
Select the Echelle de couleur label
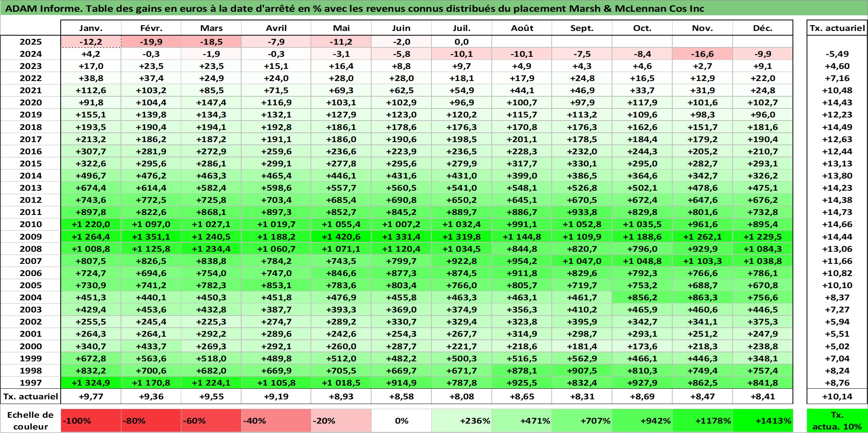tap(31, 420)
